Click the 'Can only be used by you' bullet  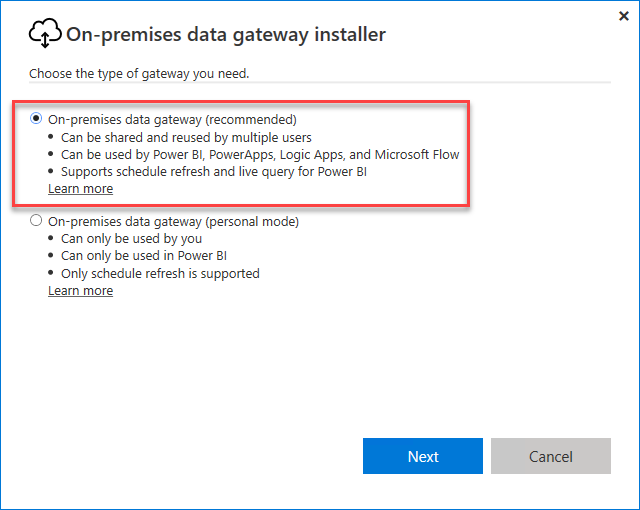(131, 239)
